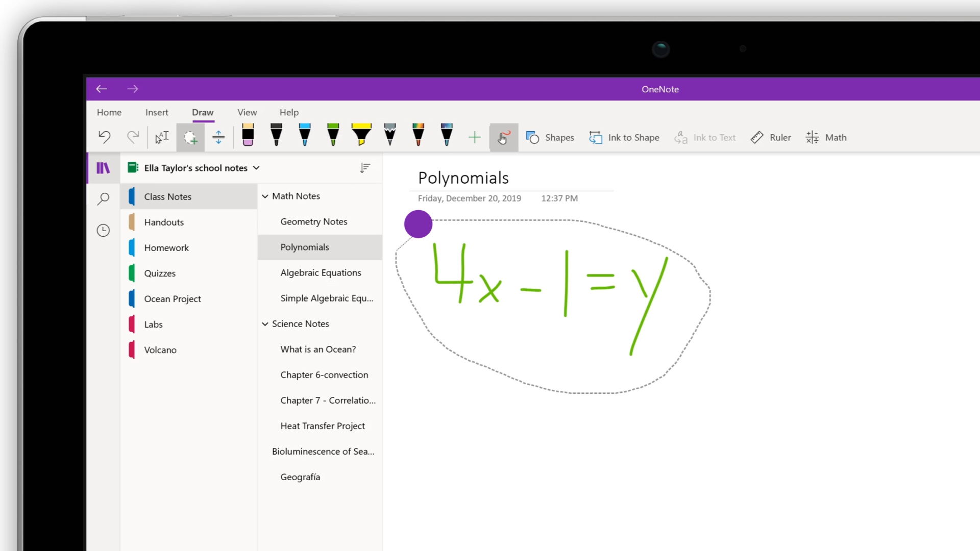Viewport: 980px width, 551px height.
Task: Navigate to the Homework section
Action: (166, 247)
